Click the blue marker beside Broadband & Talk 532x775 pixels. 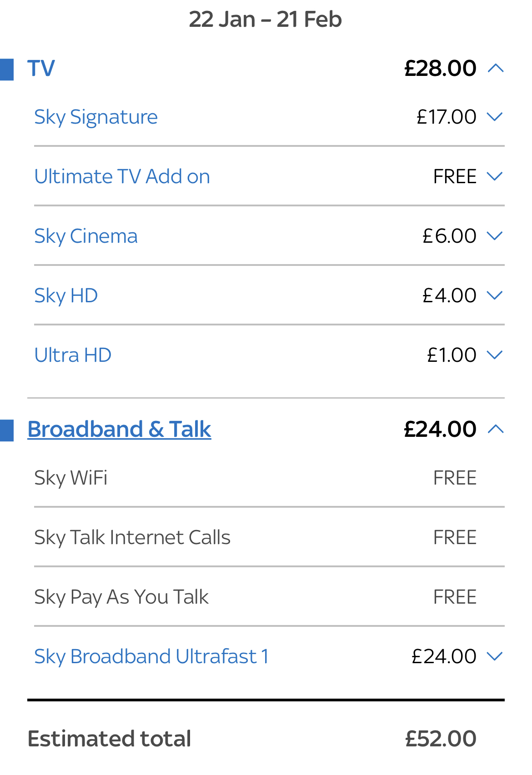7,430
